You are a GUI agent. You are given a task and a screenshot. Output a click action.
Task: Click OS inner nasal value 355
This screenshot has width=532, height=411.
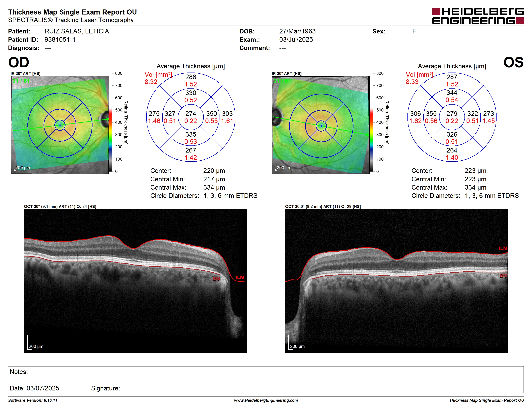coord(431,114)
